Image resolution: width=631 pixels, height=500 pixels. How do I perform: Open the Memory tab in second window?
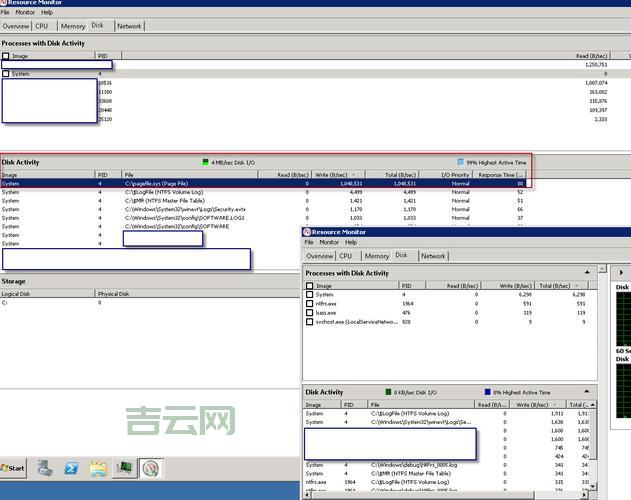coord(377,256)
